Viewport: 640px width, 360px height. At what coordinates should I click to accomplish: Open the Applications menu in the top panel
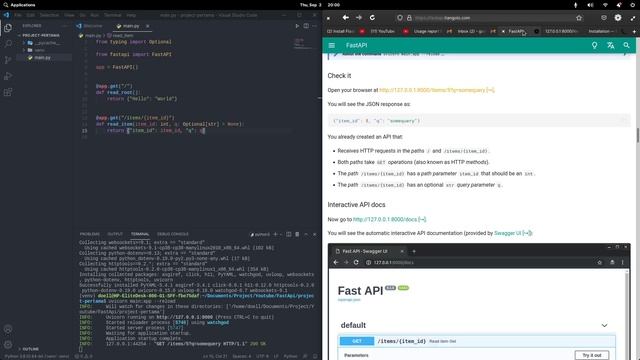pyautogui.click(x=19, y=5)
